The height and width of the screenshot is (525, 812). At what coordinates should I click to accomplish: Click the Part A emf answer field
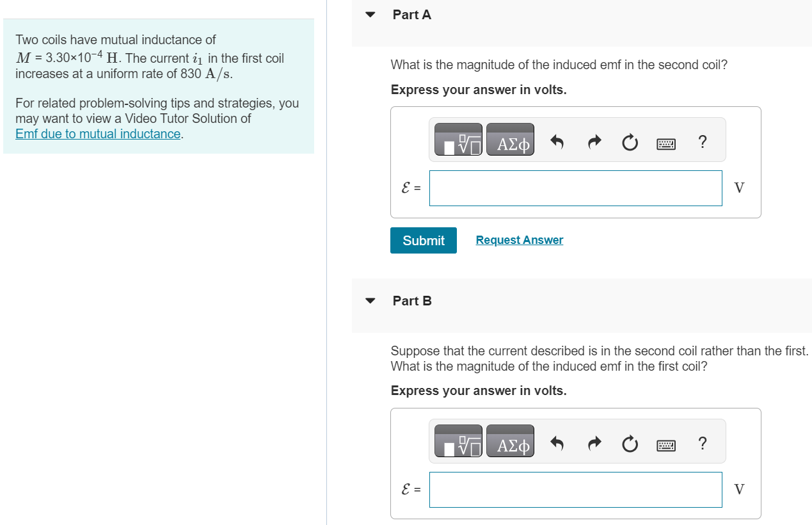576,188
